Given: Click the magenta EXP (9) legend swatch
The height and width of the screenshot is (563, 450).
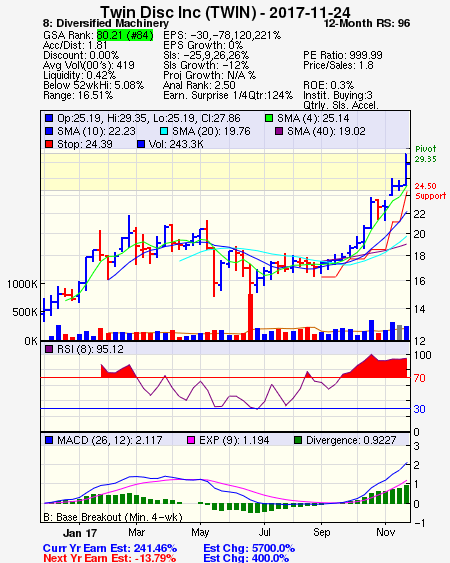Looking at the screenshot, I should (x=191, y=440).
